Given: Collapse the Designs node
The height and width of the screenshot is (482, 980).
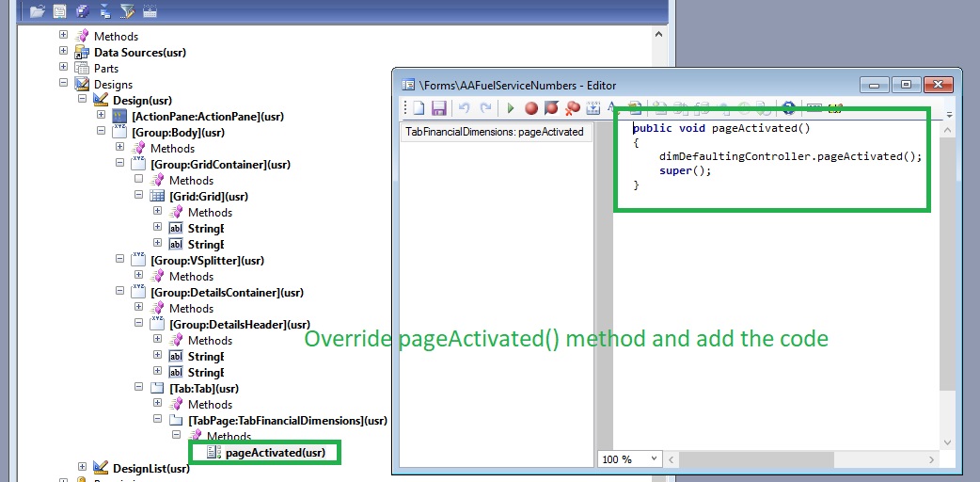Looking at the screenshot, I should (63, 83).
